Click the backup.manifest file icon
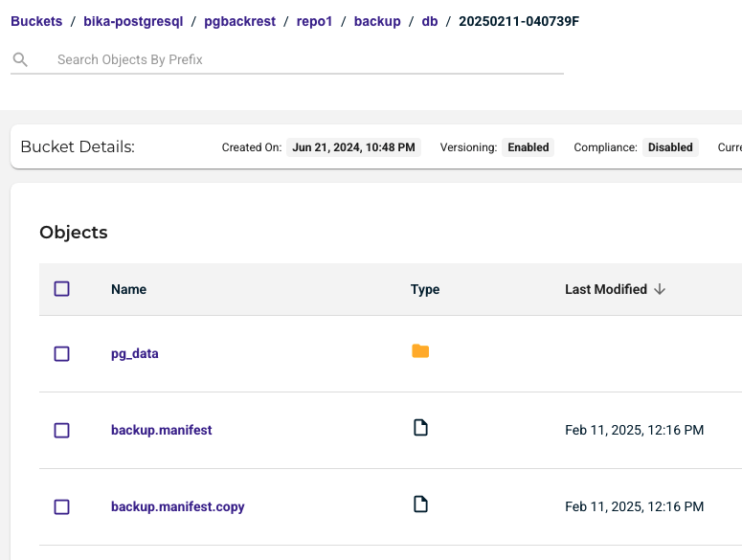Screen dimensions: 742x560 click(420, 428)
